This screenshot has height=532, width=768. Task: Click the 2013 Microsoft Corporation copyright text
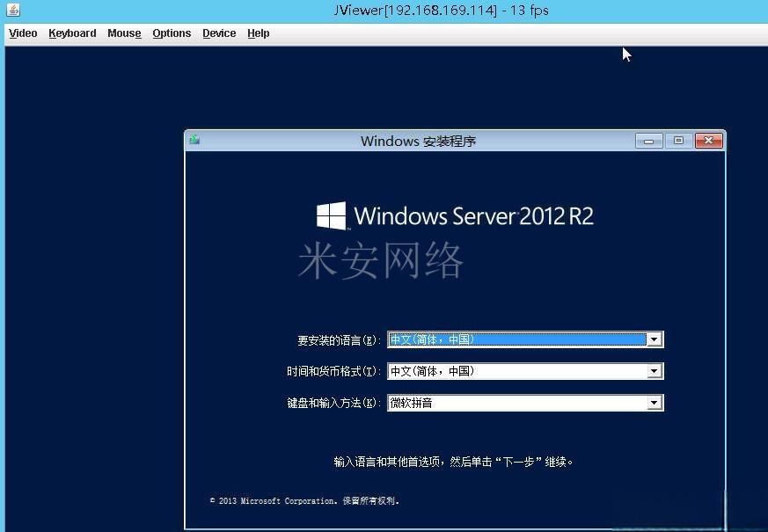coord(304,500)
